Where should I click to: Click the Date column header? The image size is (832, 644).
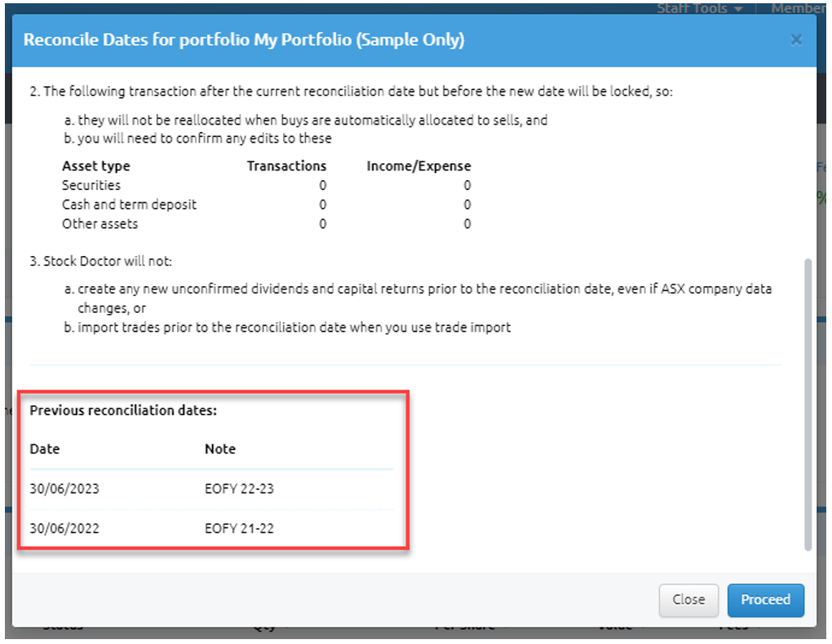[x=45, y=449]
